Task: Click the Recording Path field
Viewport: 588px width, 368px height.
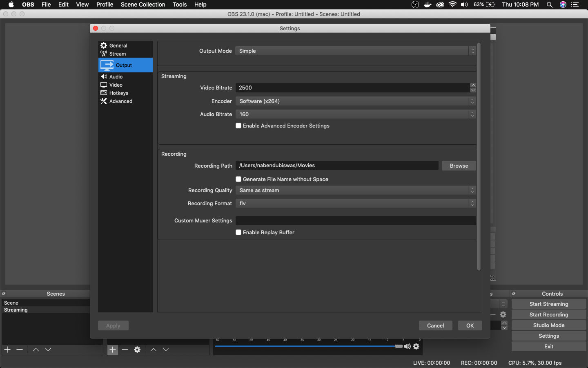Action: click(337, 165)
